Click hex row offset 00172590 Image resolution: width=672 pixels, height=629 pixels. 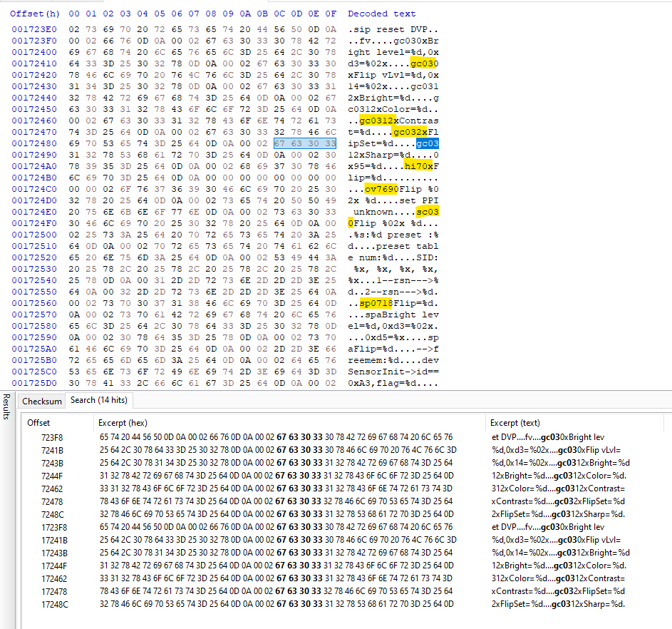click(34, 337)
